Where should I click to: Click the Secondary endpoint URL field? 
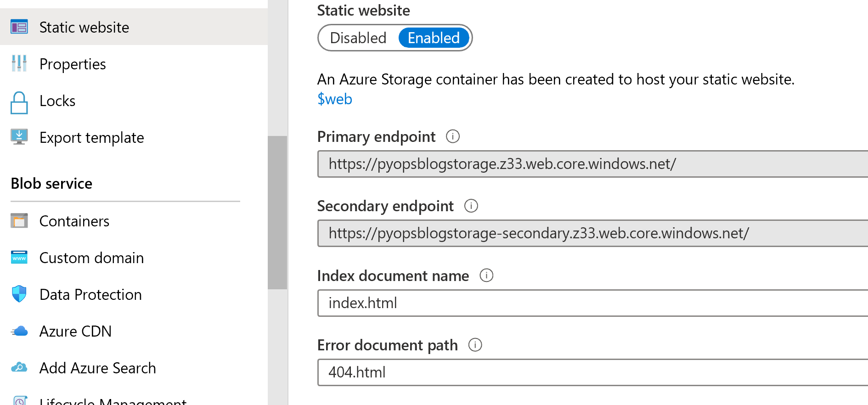[592, 233]
